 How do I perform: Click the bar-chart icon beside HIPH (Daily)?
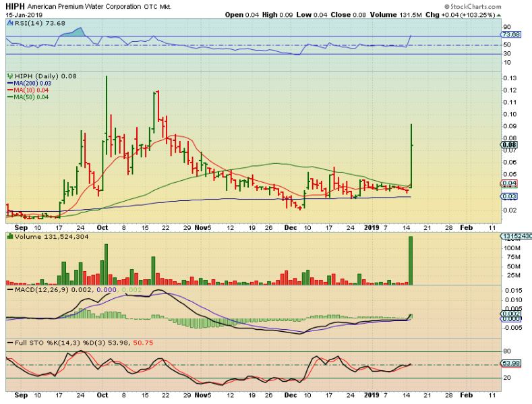11,76
